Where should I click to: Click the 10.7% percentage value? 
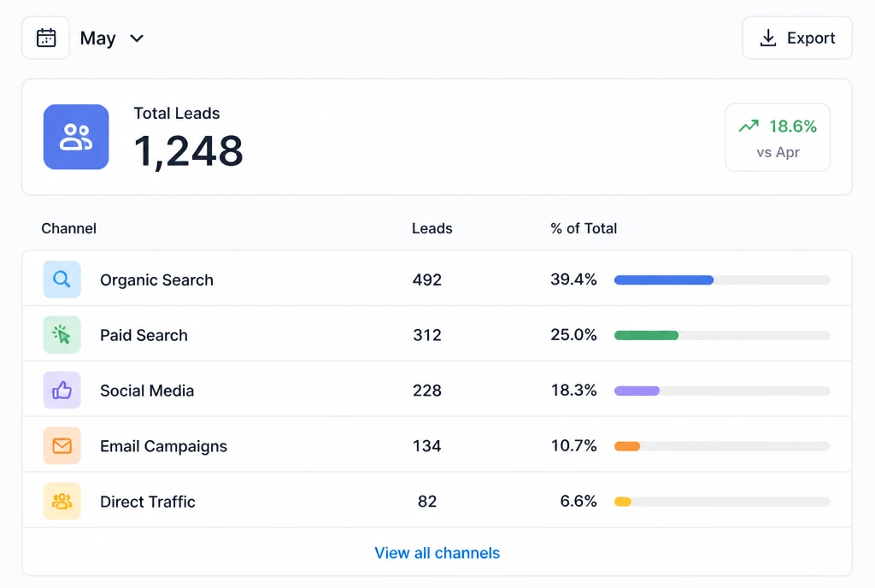coord(573,445)
